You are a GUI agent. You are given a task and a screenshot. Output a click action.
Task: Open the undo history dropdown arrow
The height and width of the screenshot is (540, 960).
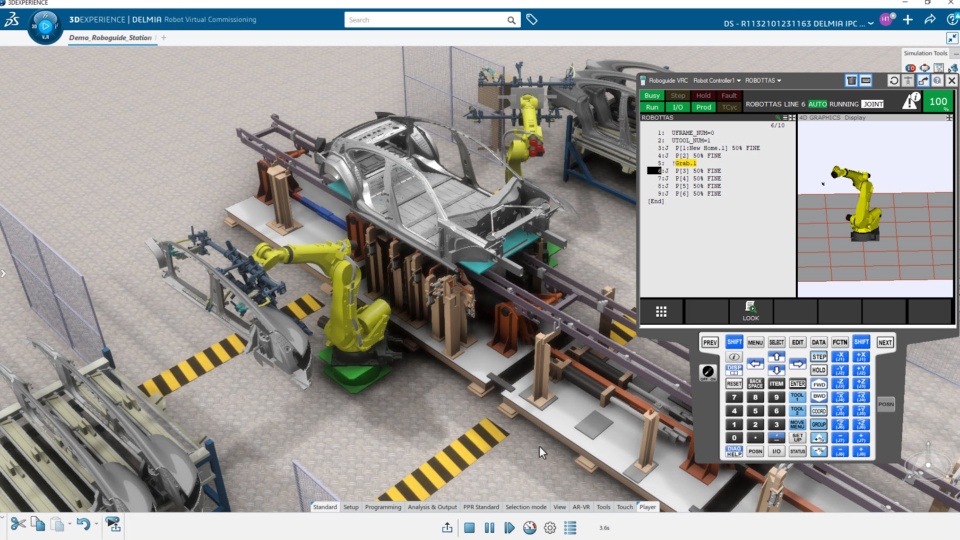tap(96, 525)
